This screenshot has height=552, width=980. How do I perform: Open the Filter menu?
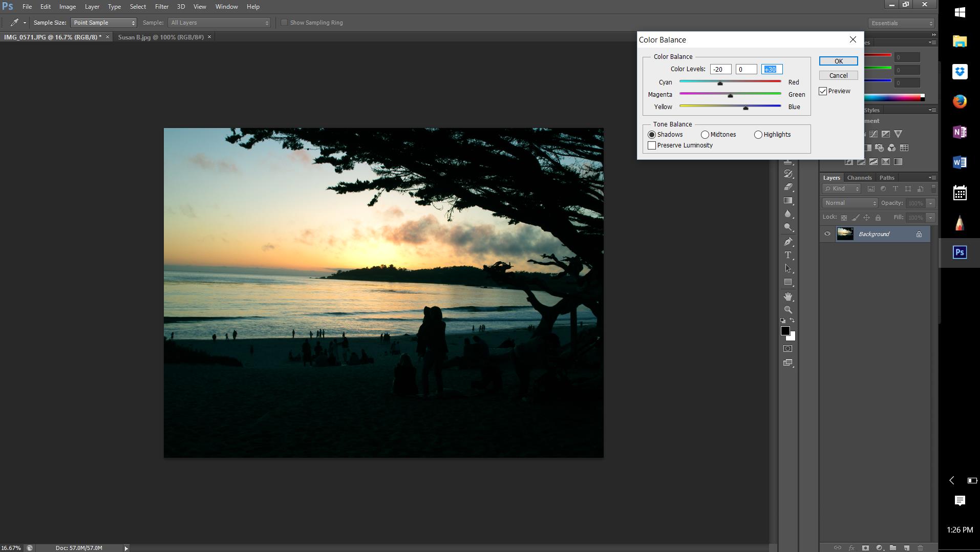click(162, 7)
